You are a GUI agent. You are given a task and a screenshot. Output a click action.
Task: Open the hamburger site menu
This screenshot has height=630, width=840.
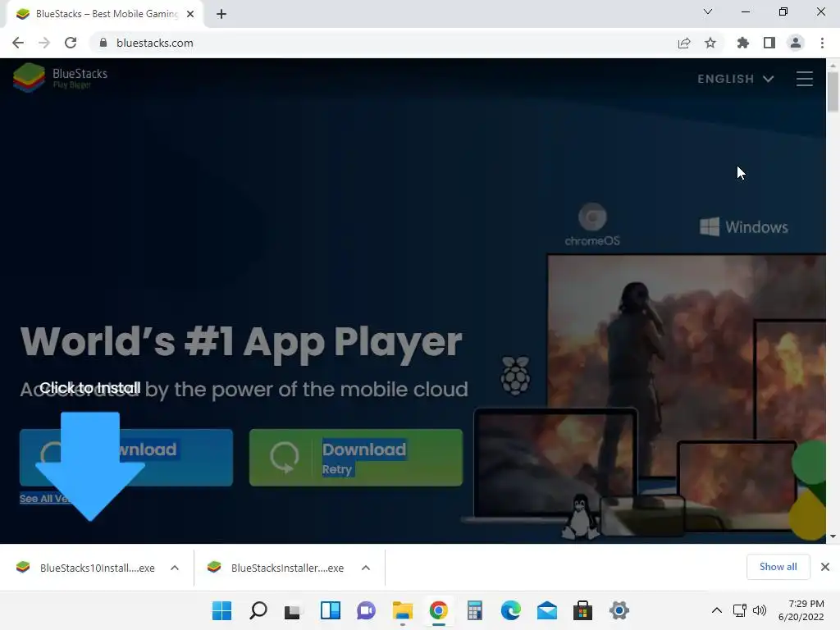pos(804,79)
